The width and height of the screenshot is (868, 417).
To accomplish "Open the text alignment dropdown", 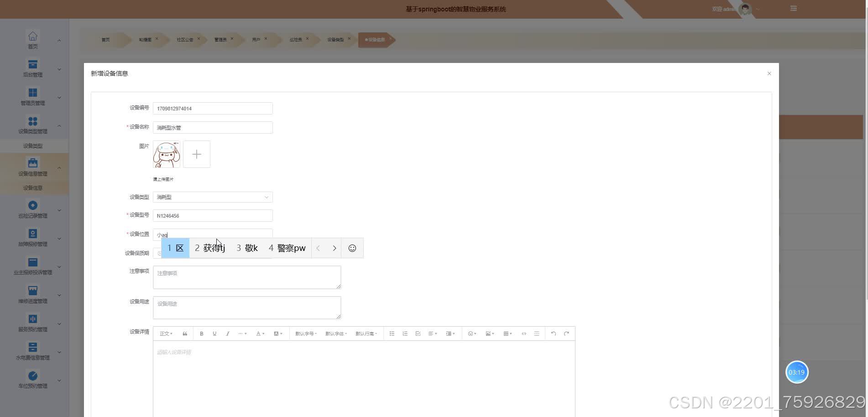I will (433, 334).
